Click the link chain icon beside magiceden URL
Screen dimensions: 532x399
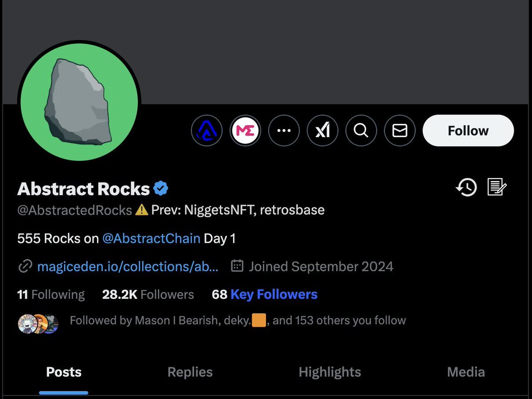point(25,266)
